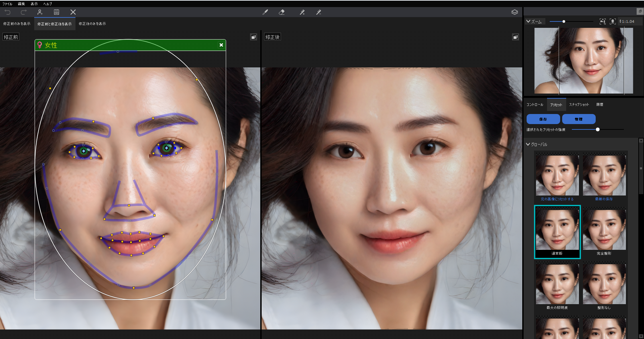Click the zoom-to-face icon
Viewport: 644px width, 339px height.
612,21
